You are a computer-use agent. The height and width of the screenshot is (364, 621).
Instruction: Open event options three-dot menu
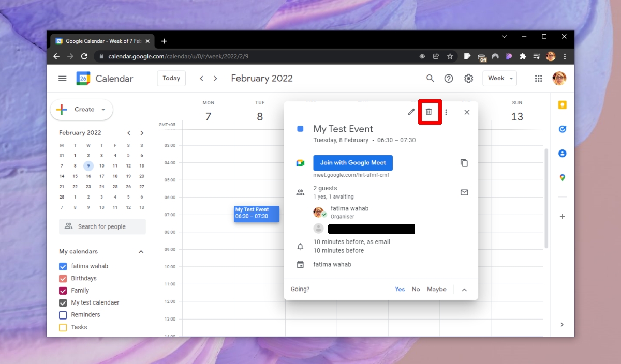pos(446,112)
